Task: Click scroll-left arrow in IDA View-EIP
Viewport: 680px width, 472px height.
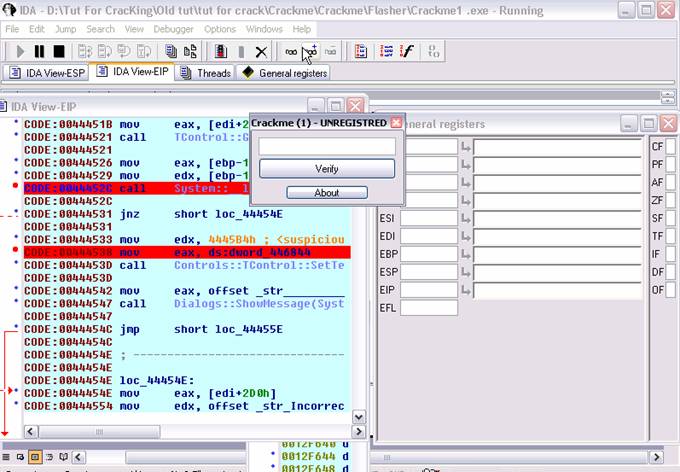Action: 30,431
